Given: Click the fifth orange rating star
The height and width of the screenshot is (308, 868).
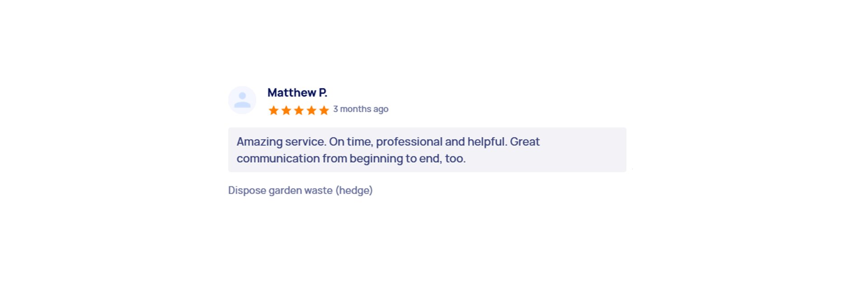Looking at the screenshot, I should [x=324, y=110].
